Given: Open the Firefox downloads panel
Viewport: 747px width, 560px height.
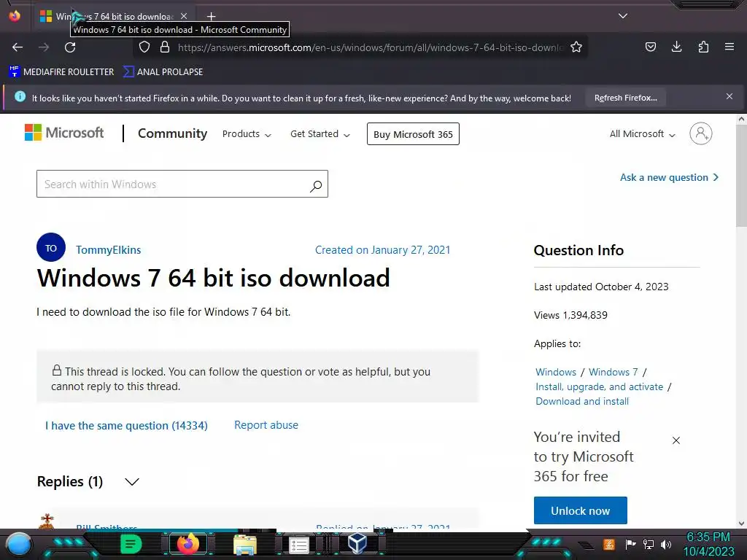Looking at the screenshot, I should pos(676,47).
